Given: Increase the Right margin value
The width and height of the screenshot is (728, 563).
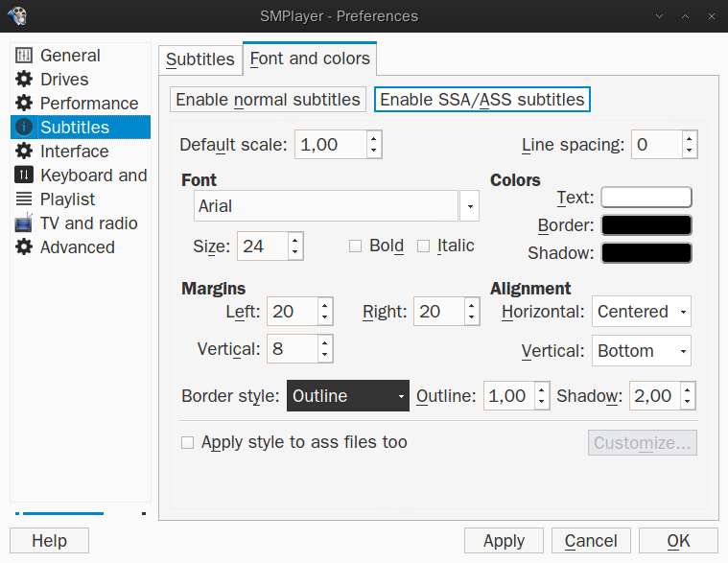Looking at the screenshot, I should pos(472,305).
